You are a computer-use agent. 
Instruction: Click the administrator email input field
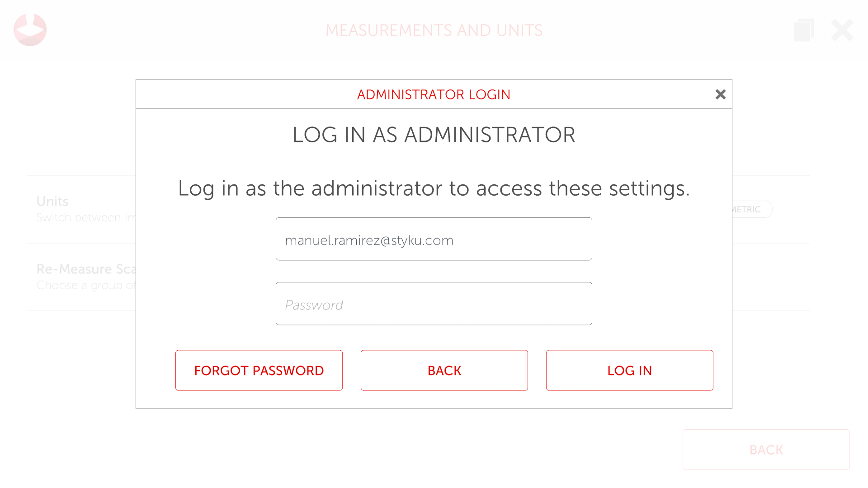pyautogui.click(x=434, y=239)
